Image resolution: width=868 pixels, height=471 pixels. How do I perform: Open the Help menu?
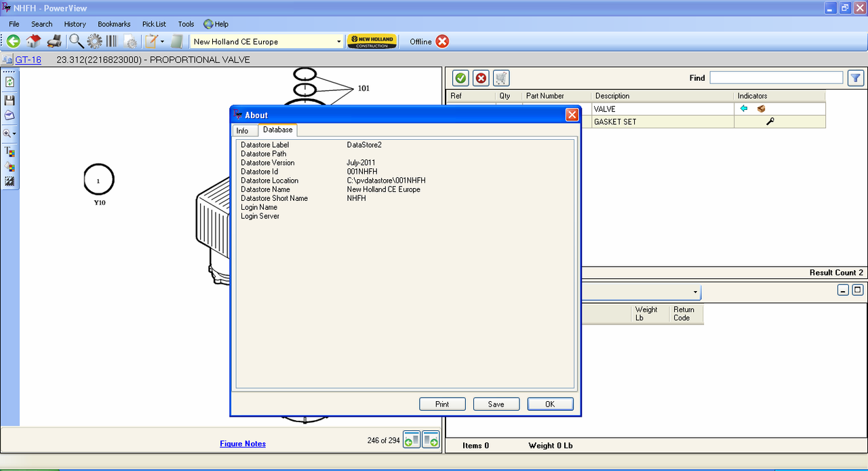click(216, 24)
